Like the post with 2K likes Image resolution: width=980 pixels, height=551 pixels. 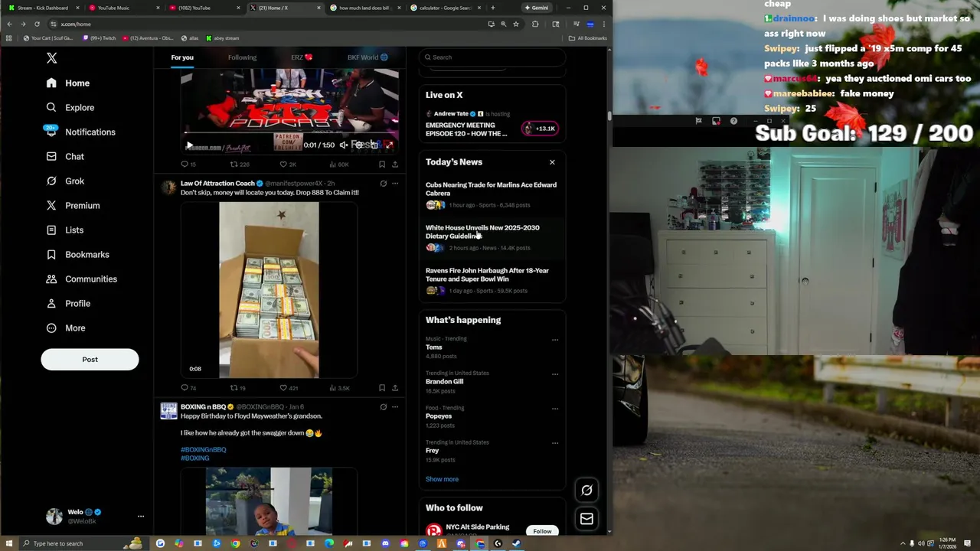288,165
